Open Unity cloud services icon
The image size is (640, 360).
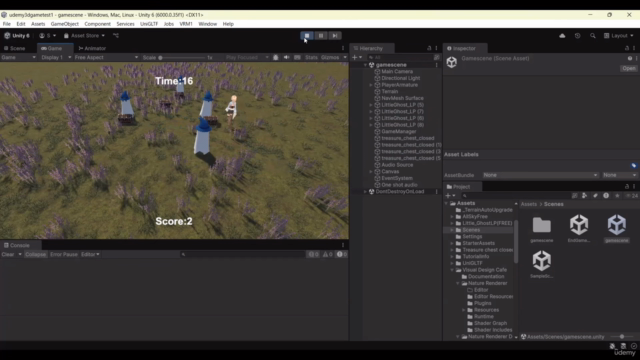(x=562, y=36)
